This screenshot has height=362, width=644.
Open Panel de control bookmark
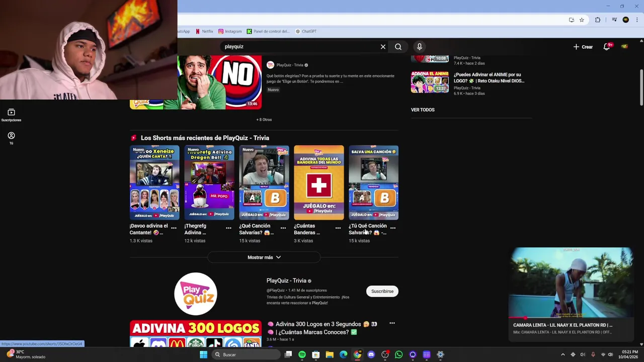(x=268, y=31)
